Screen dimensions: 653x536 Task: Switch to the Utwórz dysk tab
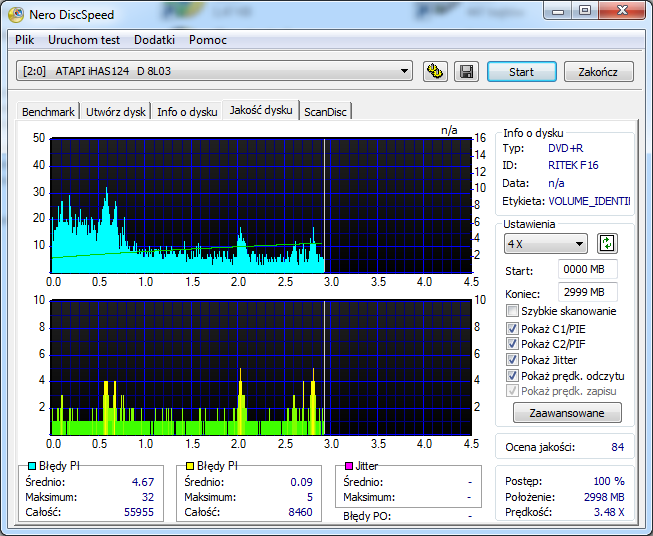click(x=116, y=112)
